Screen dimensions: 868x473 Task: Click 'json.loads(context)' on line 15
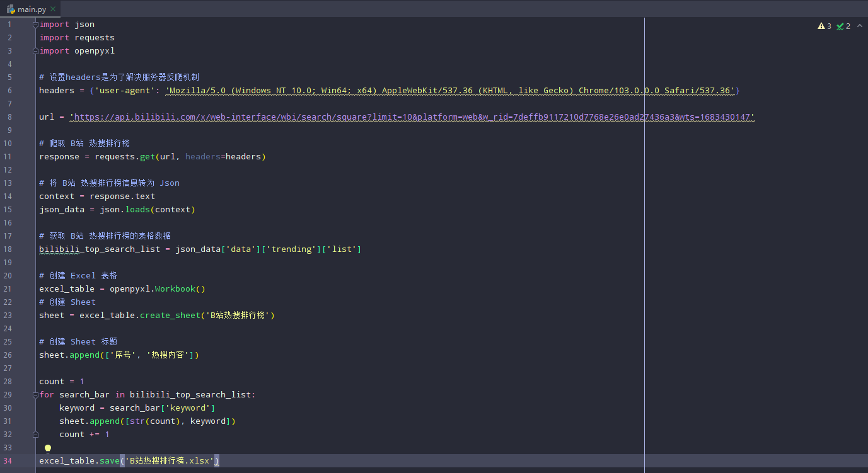(x=148, y=210)
